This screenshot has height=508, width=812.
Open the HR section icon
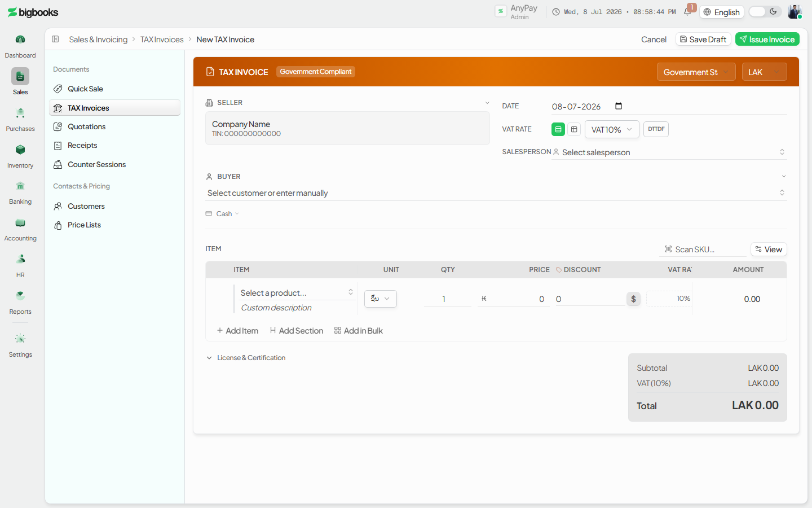pos(20,259)
